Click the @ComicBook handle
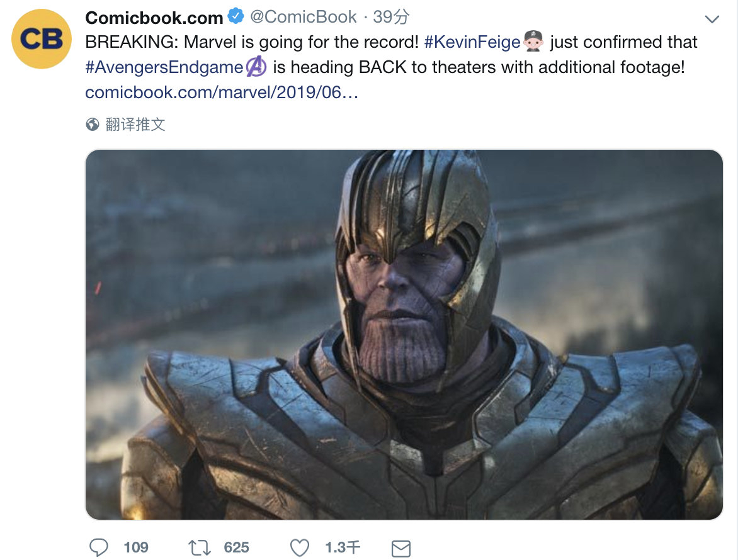Viewport: 738px width, 560px height. [x=303, y=17]
